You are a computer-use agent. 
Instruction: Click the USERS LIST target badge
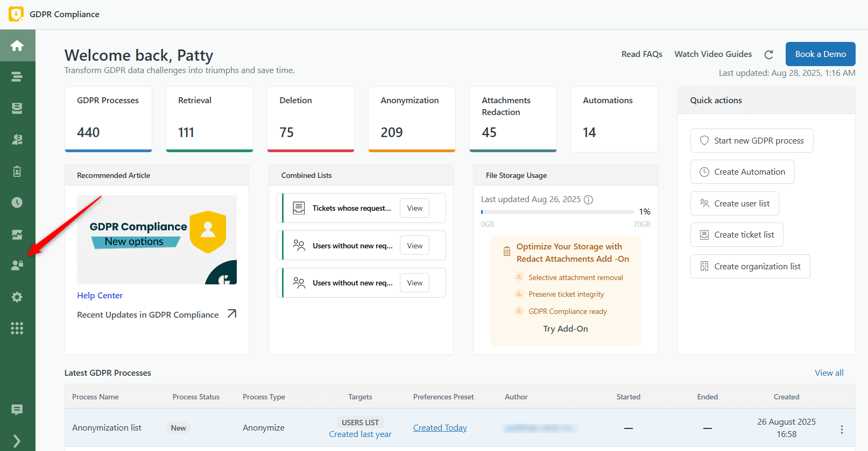point(360,423)
